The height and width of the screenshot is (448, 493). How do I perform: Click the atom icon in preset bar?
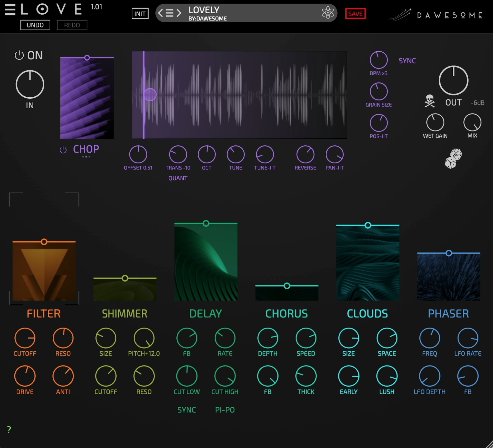click(328, 13)
